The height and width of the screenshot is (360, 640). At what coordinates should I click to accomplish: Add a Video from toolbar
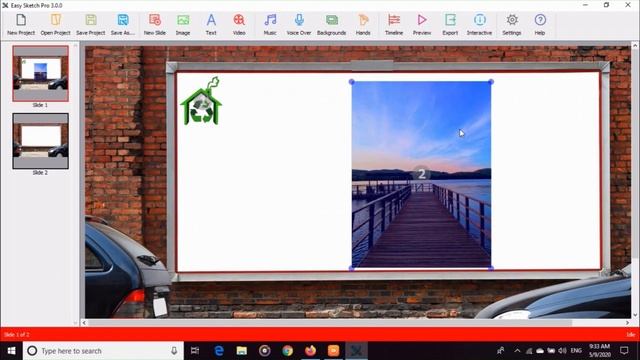(239, 24)
